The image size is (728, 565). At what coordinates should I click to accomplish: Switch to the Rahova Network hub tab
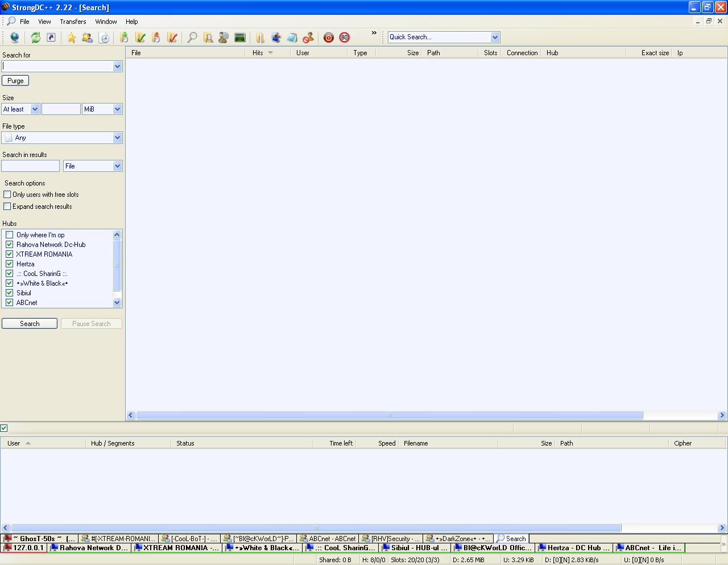[89, 548]
